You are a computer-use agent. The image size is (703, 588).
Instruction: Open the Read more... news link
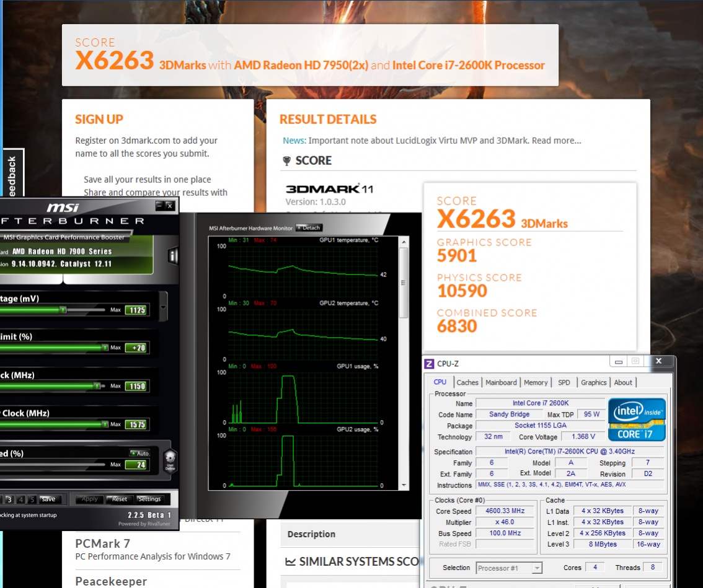point(557,141)
